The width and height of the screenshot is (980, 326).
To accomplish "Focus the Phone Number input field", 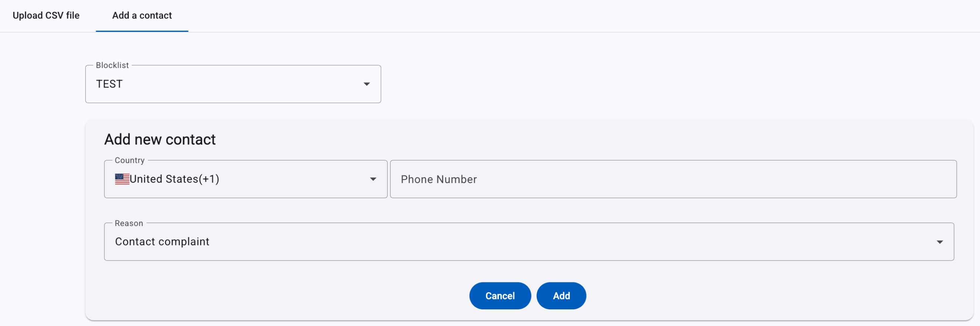I will (x=673, y=179).
